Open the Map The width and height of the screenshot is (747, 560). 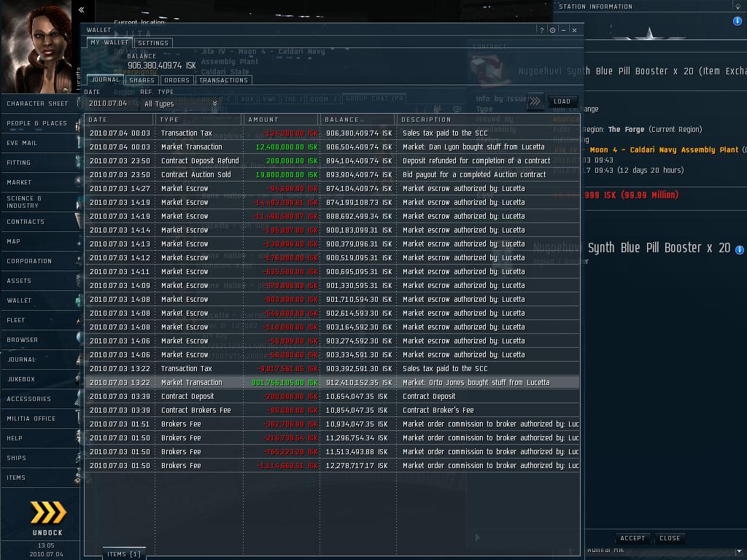[x=41, y=241]
